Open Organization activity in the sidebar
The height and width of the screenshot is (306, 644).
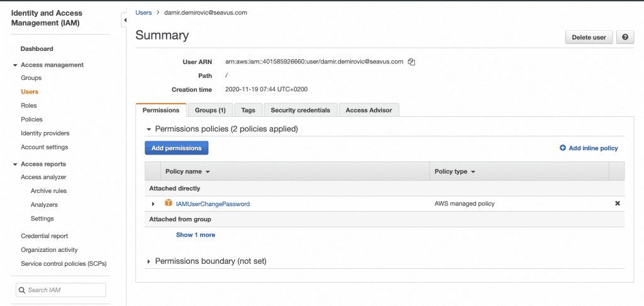(49, 250)
